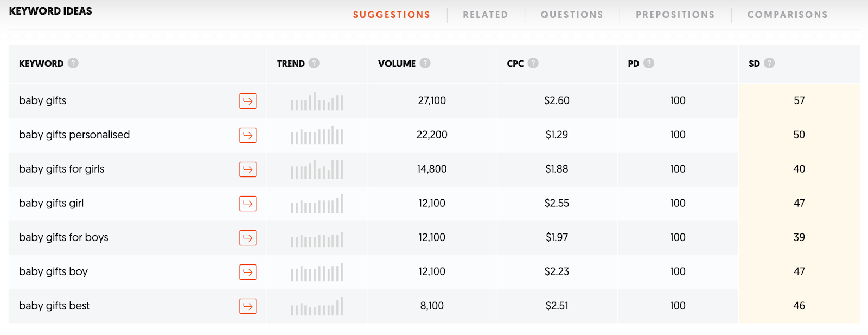Screen dimensions: 868x335
Task: Click the question mark beside CPC
Action: tap(533, 63)
